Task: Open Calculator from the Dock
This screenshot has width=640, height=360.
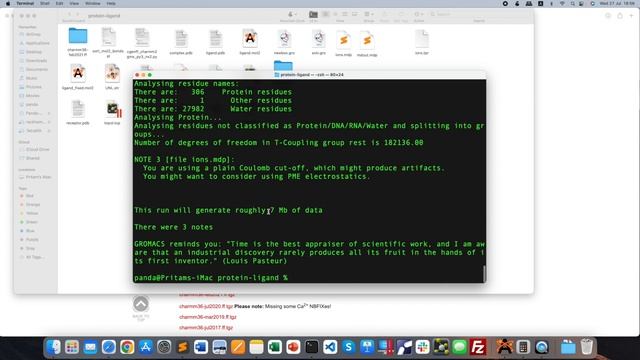Action: tap(523, 347)
